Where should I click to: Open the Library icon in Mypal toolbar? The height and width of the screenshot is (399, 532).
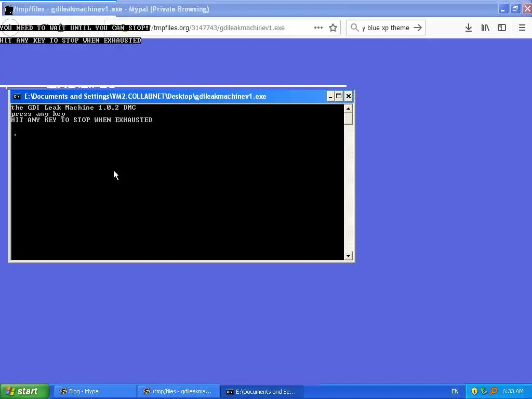[485, 28]
